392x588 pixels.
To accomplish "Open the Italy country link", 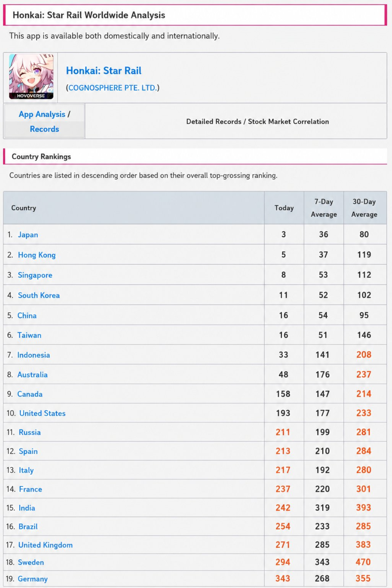I will [26, 470].
